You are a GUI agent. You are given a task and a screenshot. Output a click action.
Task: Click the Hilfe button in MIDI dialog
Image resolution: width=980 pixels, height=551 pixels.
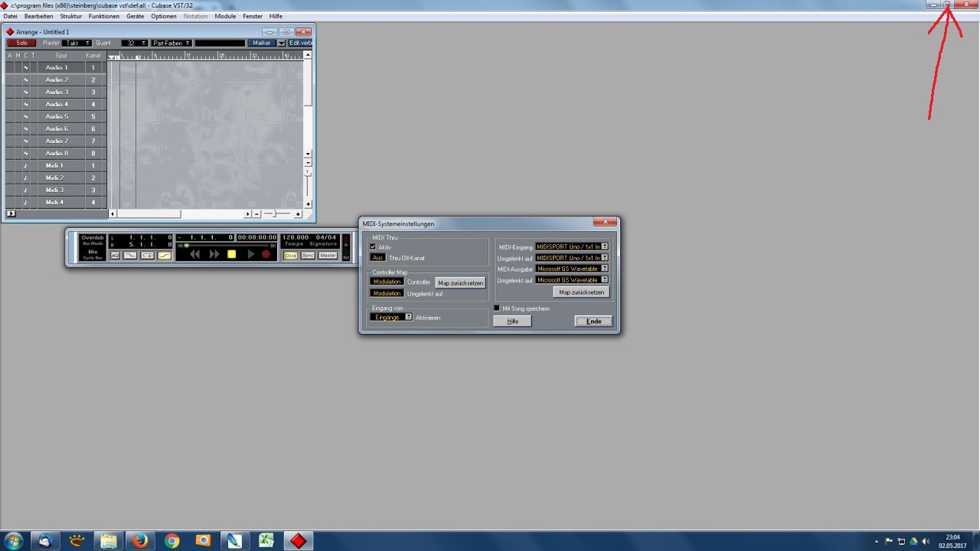coord(512,321)
